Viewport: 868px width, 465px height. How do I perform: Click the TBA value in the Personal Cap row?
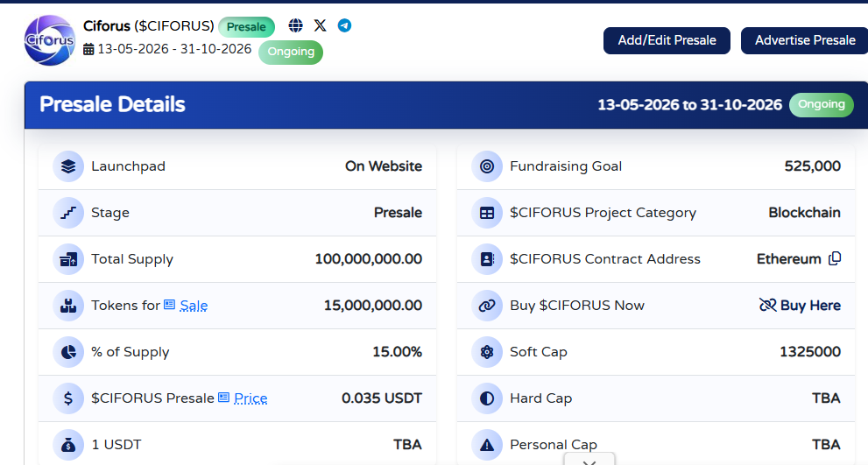pos(827,445)
